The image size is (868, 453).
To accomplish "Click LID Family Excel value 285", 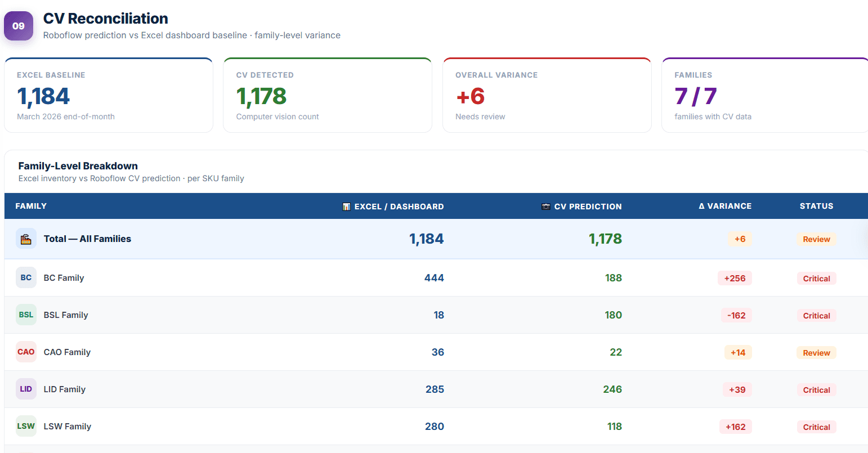I will 435,389.
